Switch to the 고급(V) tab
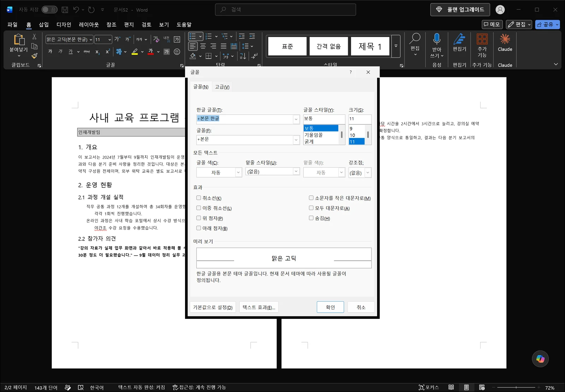This screenshot has height=392, width=565. 222,87
